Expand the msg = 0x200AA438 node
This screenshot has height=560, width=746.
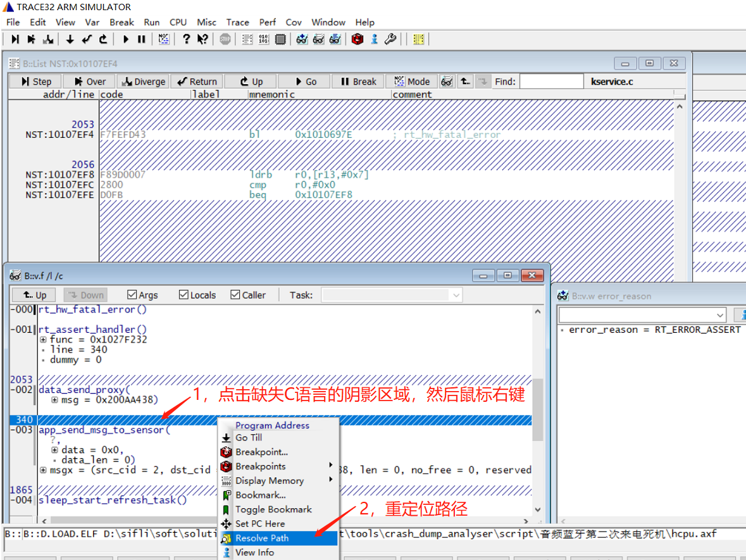54,400
